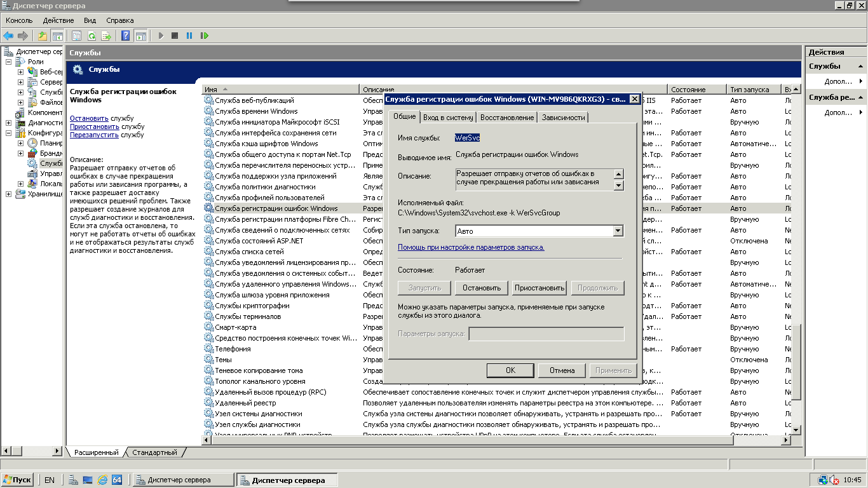Viewport: 868px width, 488px height.
Task: Click the Планировщик clock icon in tree
Action: click(32, 143)
